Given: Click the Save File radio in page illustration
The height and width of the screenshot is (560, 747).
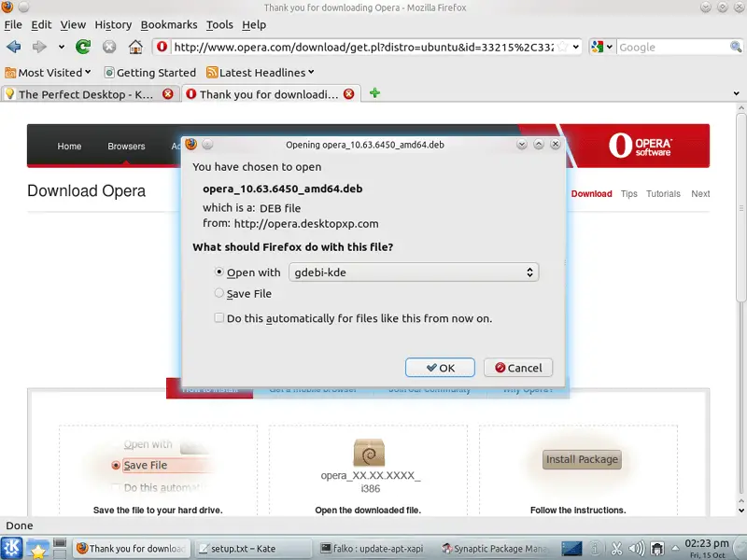Looking at the screenshot, I should (x=115, y=465).
